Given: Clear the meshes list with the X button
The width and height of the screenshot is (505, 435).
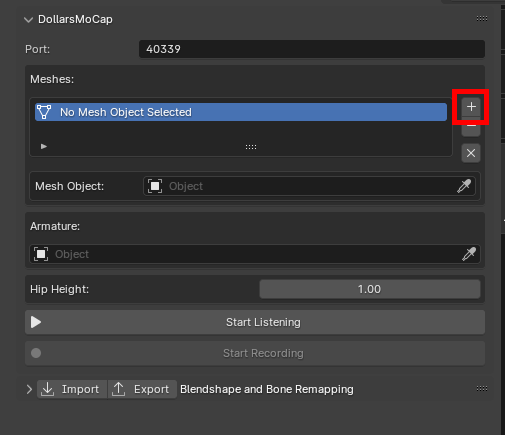Looking at the screenshot, I should pos(471,153).
